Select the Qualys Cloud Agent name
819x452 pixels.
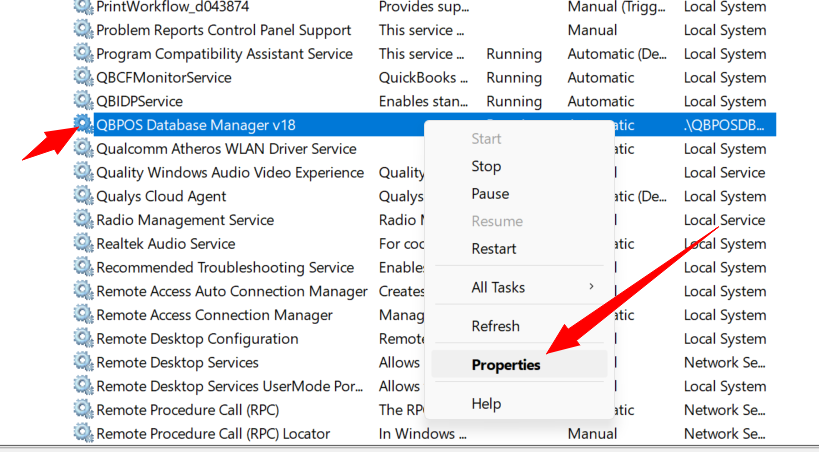(161, 196)
